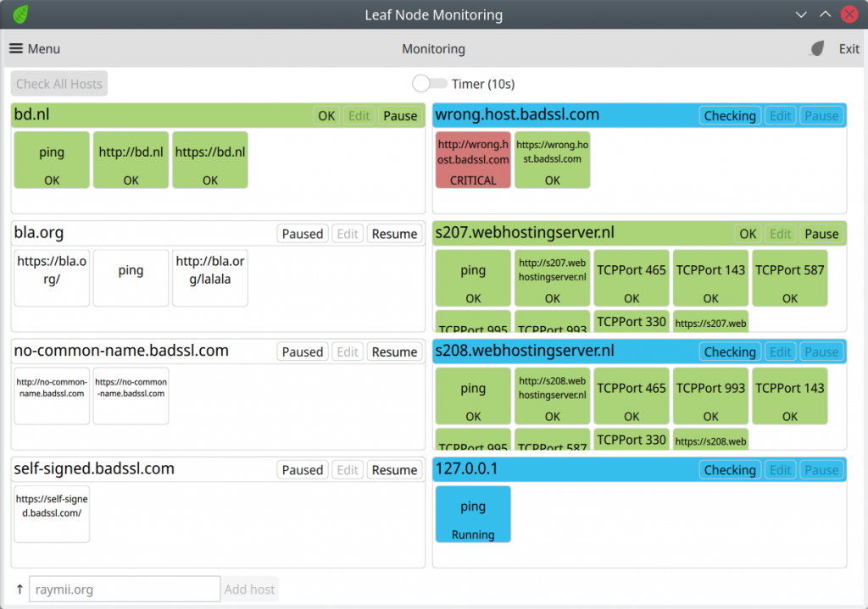Edit the wrong.host.badssl.com host
868x609 pixels.
pos(780,115)
